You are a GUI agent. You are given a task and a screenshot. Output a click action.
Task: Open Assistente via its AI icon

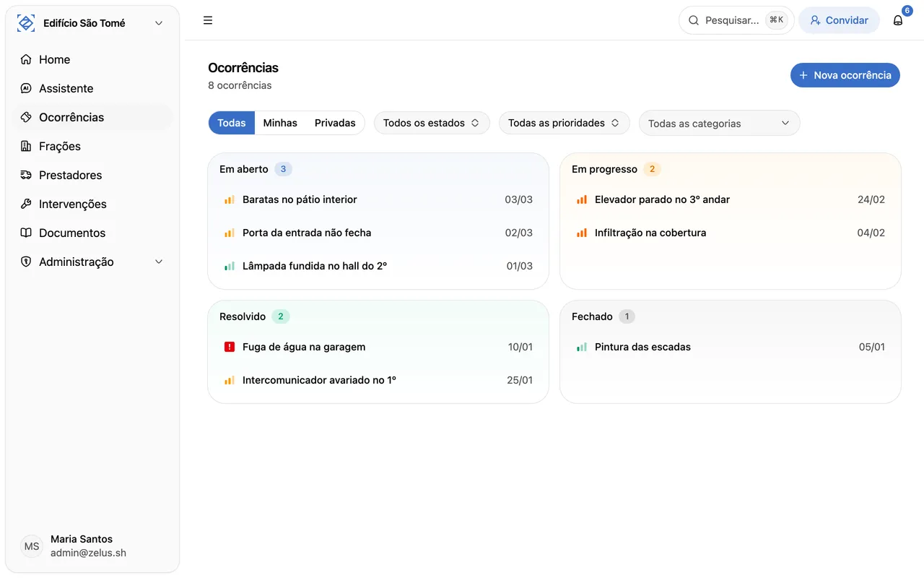[26, 88]
